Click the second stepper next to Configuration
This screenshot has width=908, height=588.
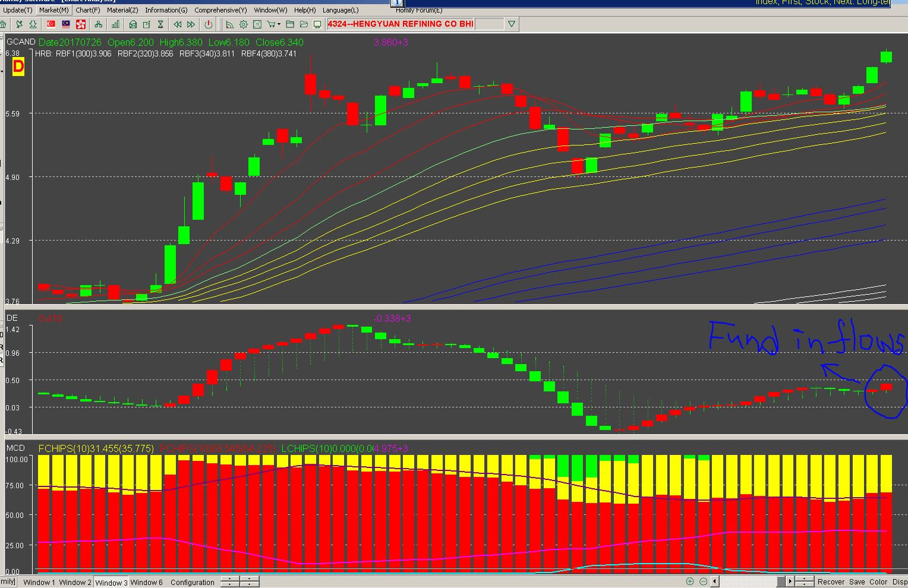pos(250,582)
